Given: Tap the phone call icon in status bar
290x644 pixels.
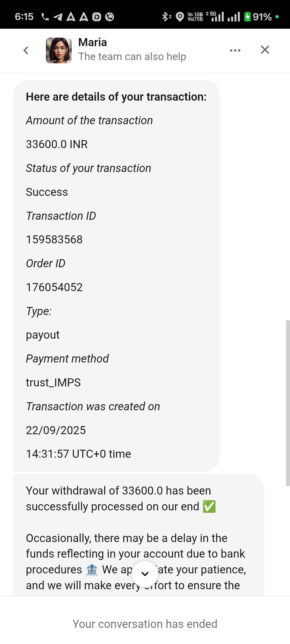Looking at the screenshot, I should [45, 17].
